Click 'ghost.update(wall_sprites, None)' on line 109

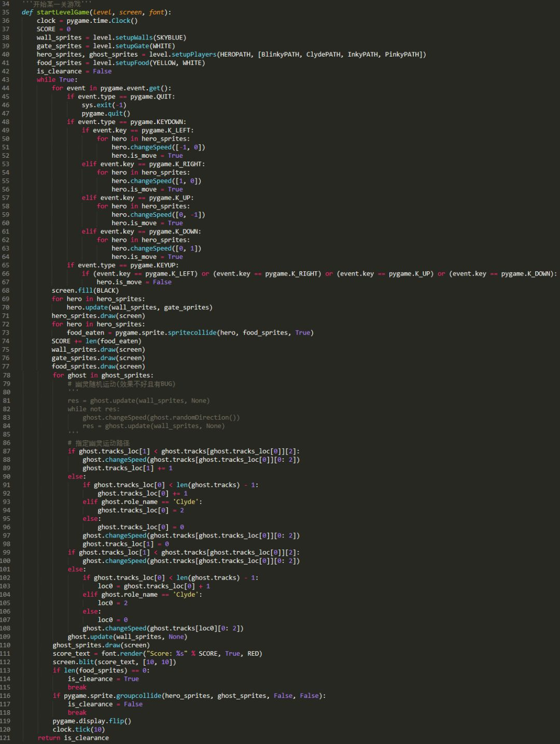127,637
